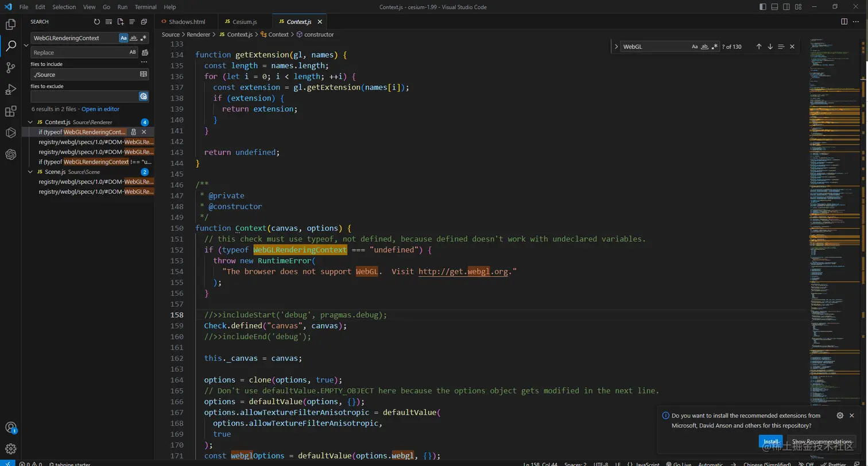Toggle Match Case in editor find widget

695,47
